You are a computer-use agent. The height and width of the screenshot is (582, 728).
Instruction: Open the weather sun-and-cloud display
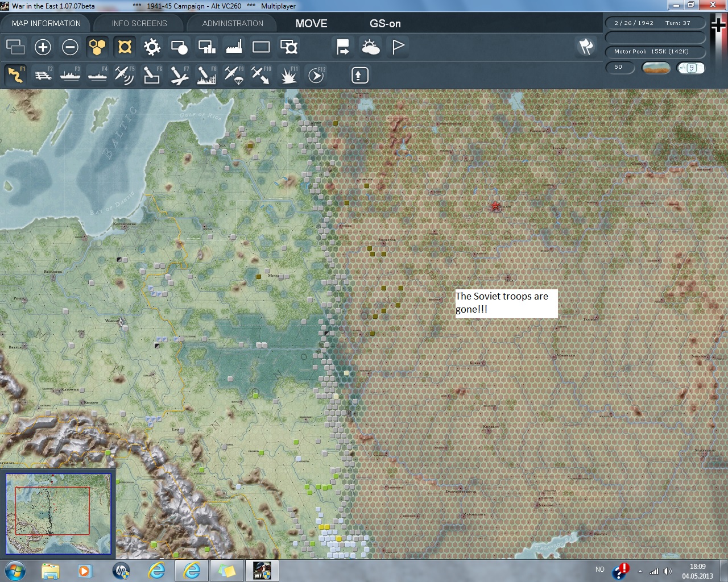[371, 47]
